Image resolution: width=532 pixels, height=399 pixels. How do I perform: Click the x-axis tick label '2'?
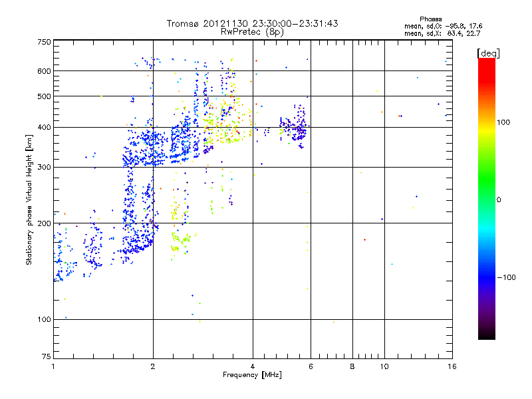153,366
